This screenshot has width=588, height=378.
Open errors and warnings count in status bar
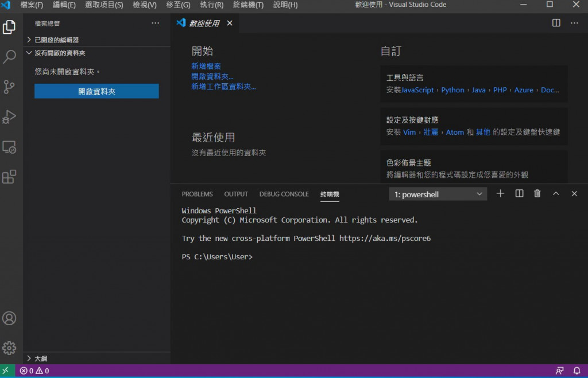click(x=34, y=371)
